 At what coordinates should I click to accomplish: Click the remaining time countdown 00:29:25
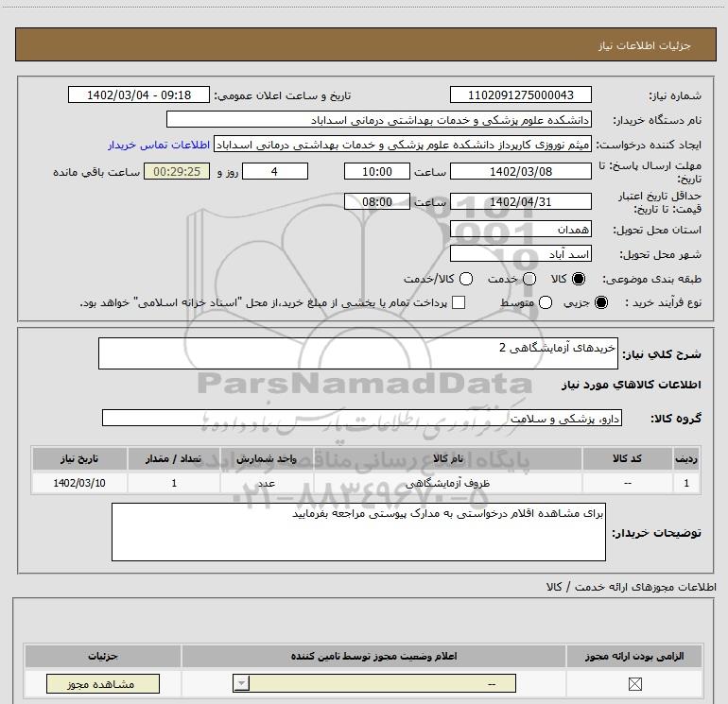[177, 171]
